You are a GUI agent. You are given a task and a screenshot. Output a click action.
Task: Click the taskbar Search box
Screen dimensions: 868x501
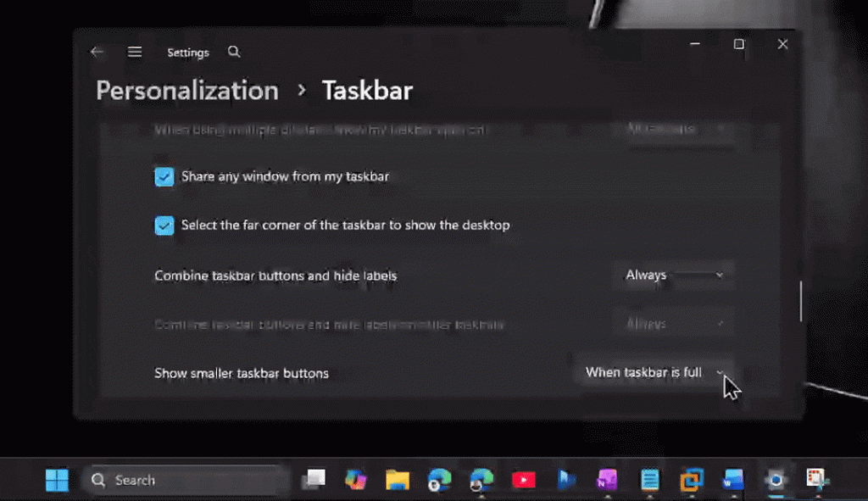click(186, 480)
